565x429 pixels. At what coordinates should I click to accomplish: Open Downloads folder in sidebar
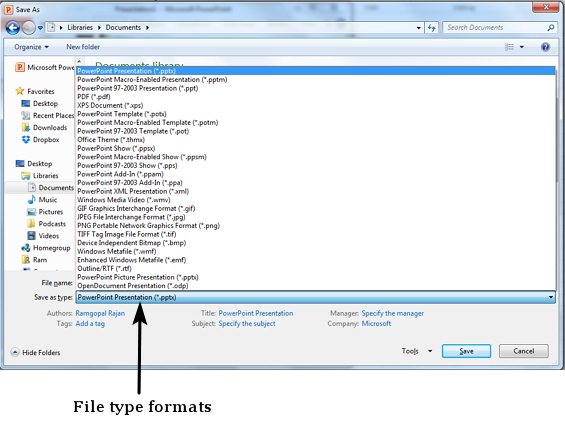tap(44, 128)
